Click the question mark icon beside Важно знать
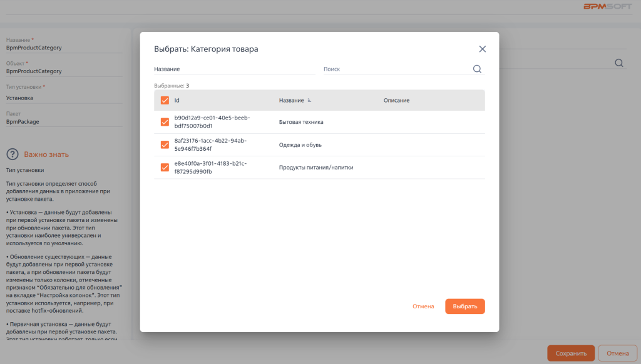The image size is (641, 364). click(12, 154)
